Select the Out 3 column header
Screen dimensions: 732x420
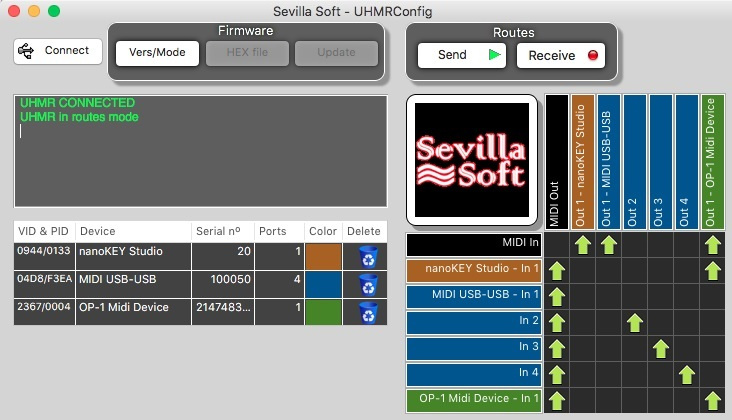pos(661,162)
